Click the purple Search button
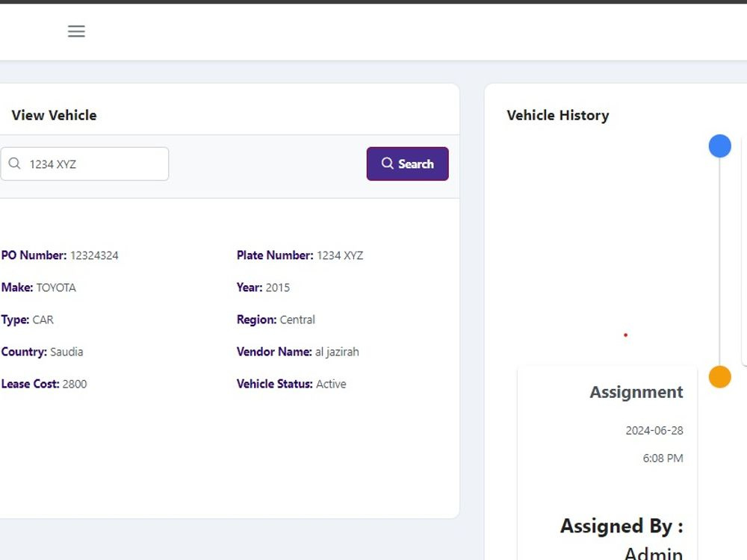The width and height of the screenshot is (747, 560). point(407,164)
